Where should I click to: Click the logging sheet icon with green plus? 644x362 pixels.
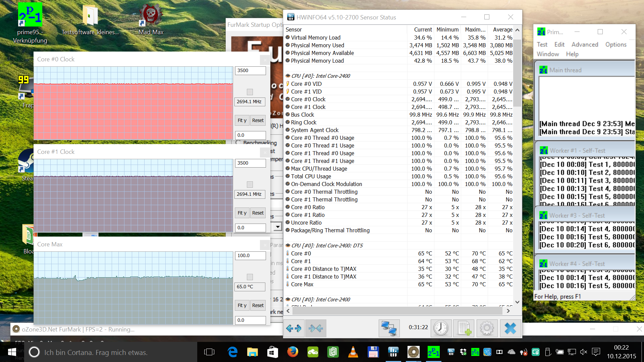[x=464, y=328]
